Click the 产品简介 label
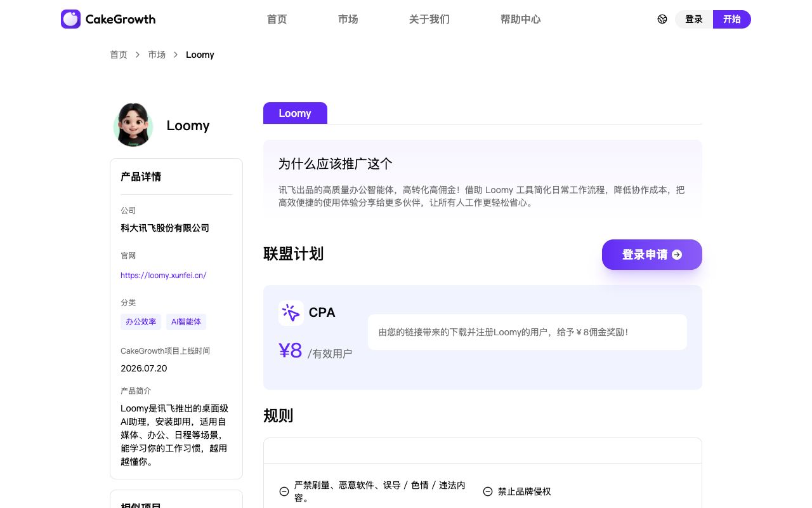The image size is (812, 508). [136, 391]
